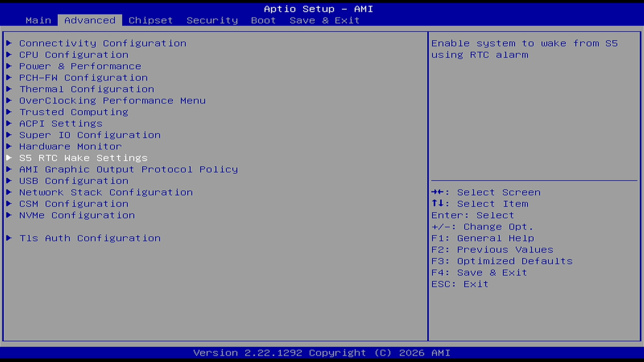This screenshot has height=362, width=644.
Task: Click arrow beside CPU Configuration
Action: 9,54
